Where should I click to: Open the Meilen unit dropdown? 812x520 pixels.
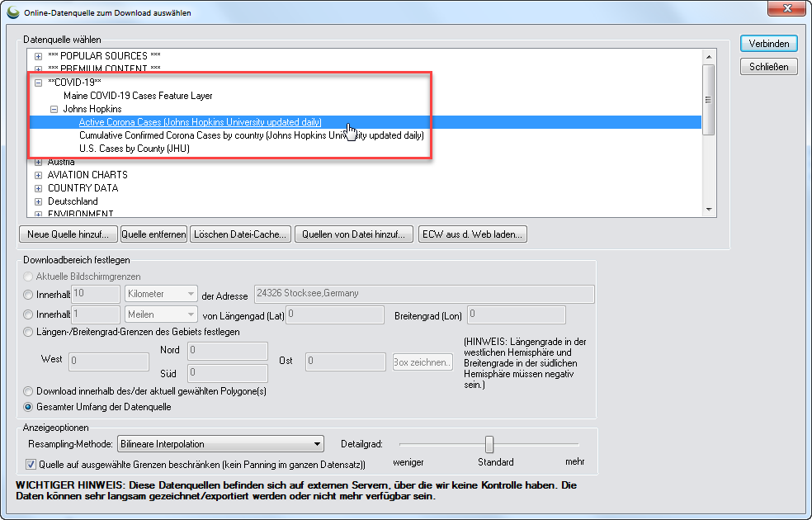[x=161, y=314]
